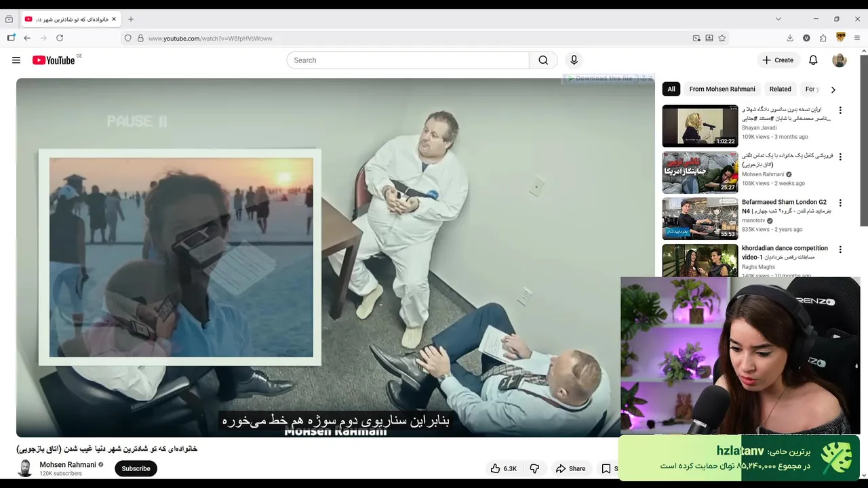Bookmark this page with the star

(722, 38)
